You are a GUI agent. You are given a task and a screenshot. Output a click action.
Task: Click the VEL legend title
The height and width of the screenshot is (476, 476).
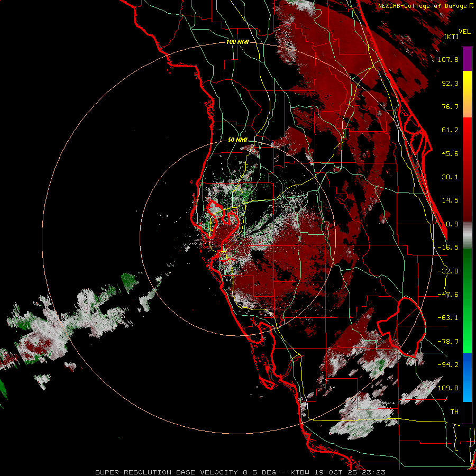(x=465, y=32)
